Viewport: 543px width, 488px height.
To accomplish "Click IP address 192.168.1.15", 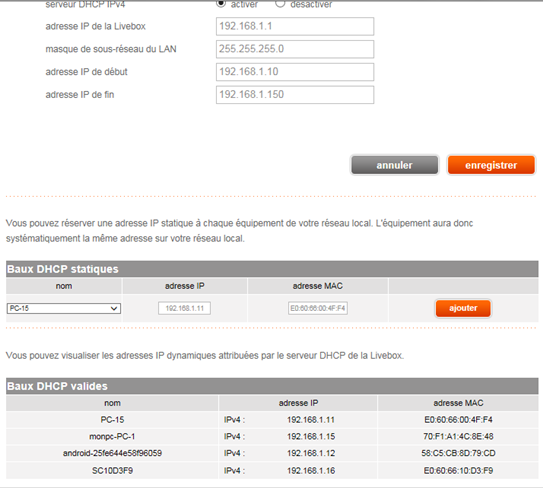I will (x=311, y=436).
